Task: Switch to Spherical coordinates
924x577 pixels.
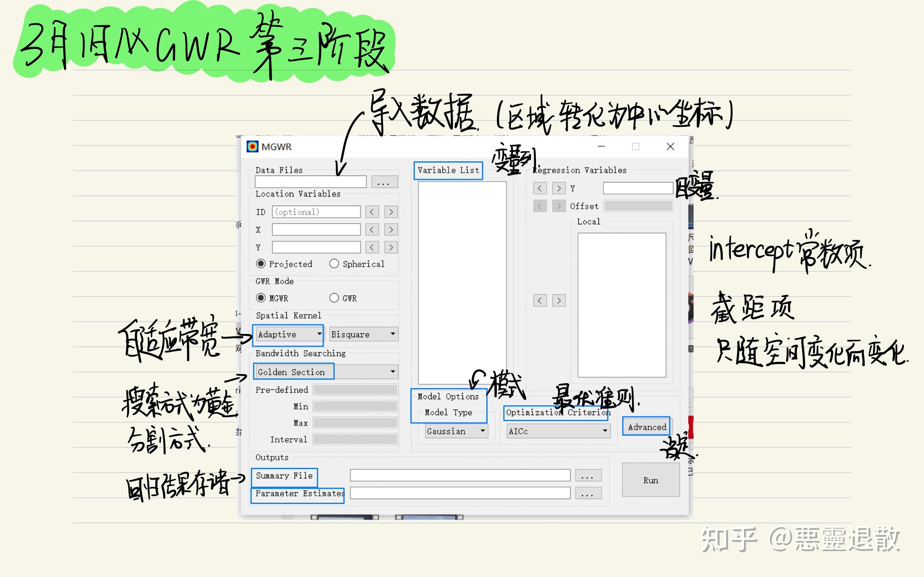Action: pyautogui.click(x=334, y=264)
